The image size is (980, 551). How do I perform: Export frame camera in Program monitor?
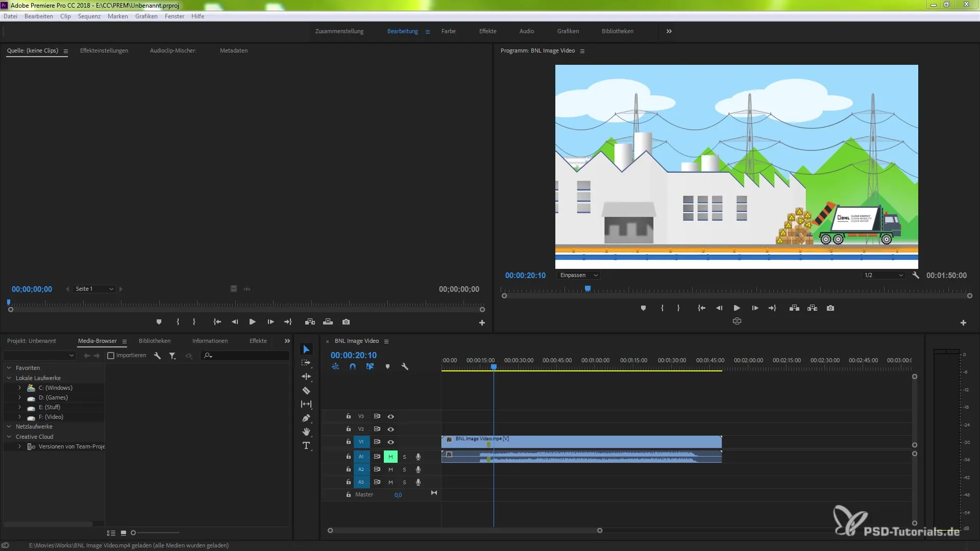pyautogui.click(x=830, y=308)
